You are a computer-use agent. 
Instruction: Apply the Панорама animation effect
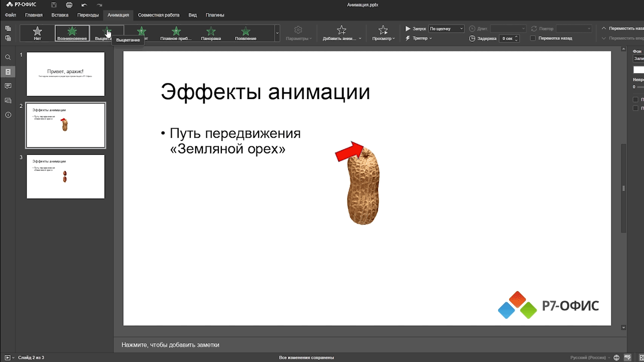(211, 33)
